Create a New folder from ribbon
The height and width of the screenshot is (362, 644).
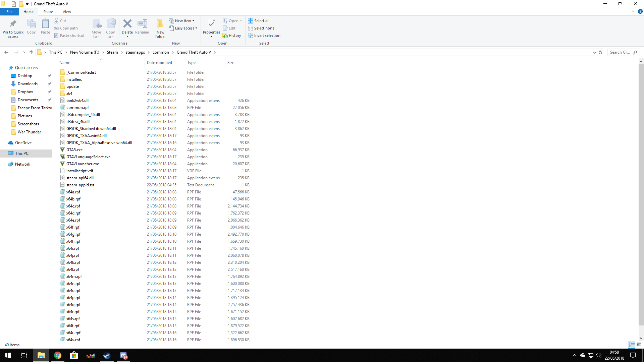tap(160, 28)
